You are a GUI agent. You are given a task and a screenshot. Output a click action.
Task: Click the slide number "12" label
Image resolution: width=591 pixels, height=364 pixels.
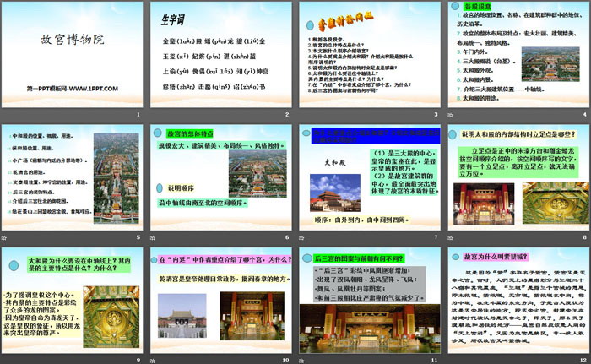click(x=583, y=361)
